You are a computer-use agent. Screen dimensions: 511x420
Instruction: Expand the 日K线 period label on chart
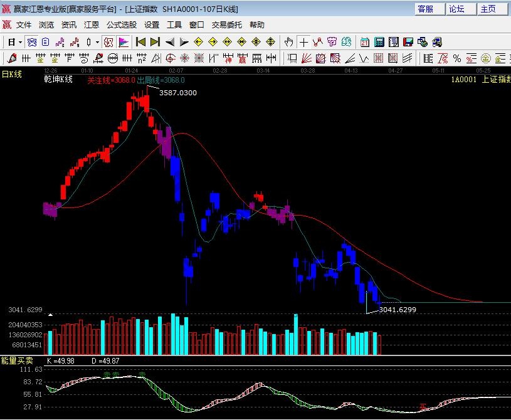pos(11,74)
